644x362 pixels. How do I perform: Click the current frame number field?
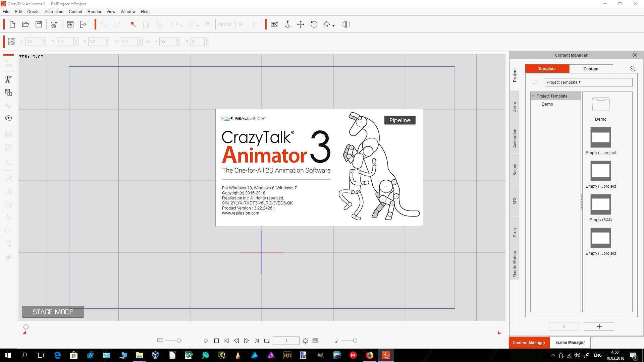coord(286,341)
